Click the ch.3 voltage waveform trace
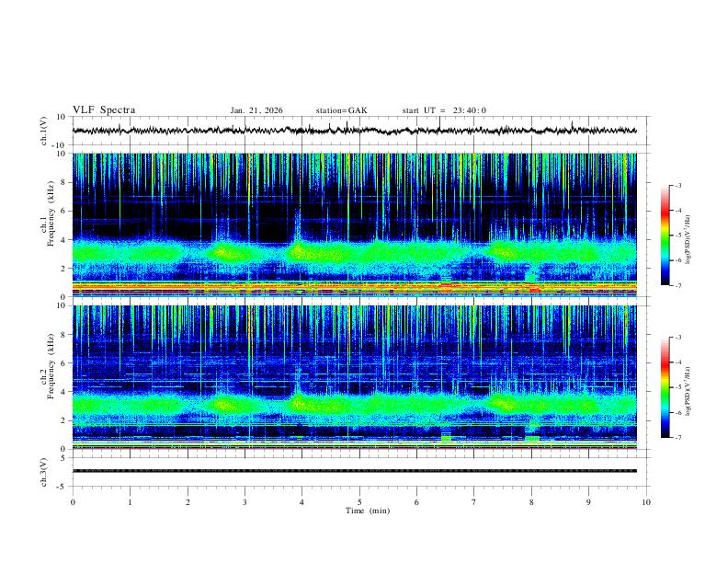Image resolution: width=728 pixels, height=563 pixels. coord(355,471)
